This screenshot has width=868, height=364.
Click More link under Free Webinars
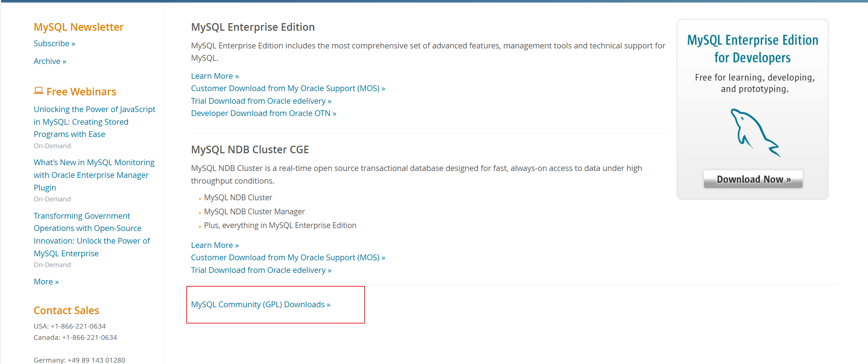point(46,282)
